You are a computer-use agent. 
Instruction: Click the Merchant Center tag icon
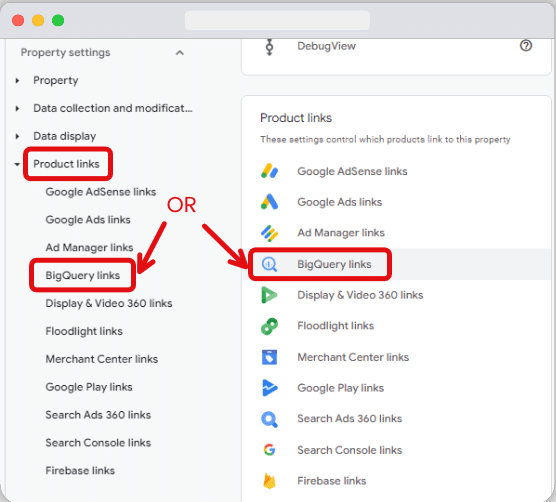click(x=269, y=357)
